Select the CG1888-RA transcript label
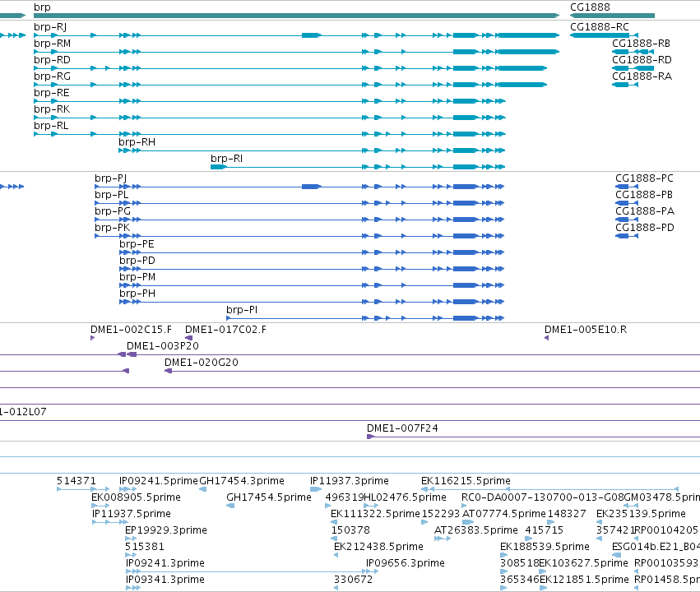Screen dimensions: 700x592 point(642,76)
